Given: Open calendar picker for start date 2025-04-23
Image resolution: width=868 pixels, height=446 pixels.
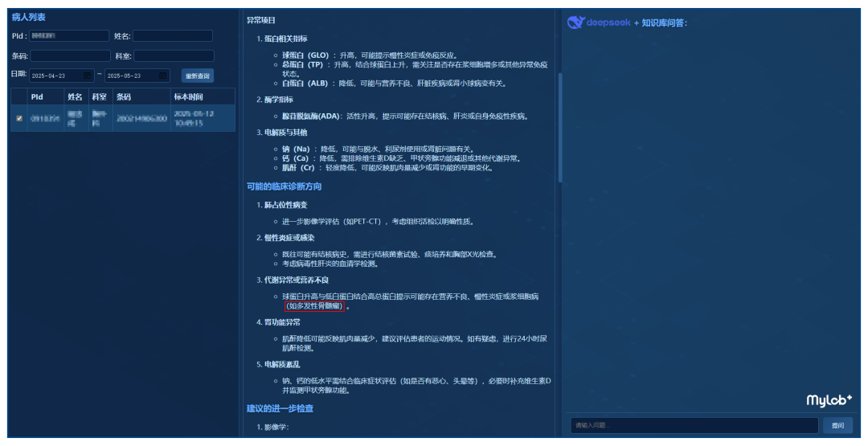Looking at the screenshot, I should pos(87,76).
